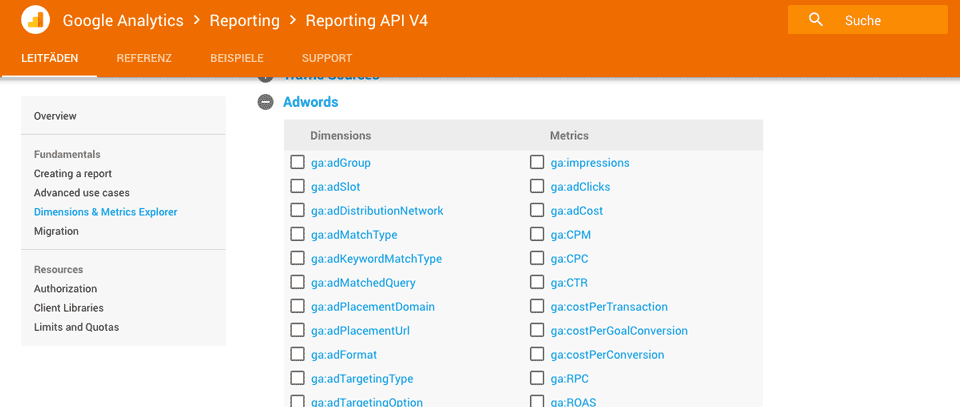This screenshot has height=407, width=960.
Task: Open the Beispiele tab
Action: 237,58
